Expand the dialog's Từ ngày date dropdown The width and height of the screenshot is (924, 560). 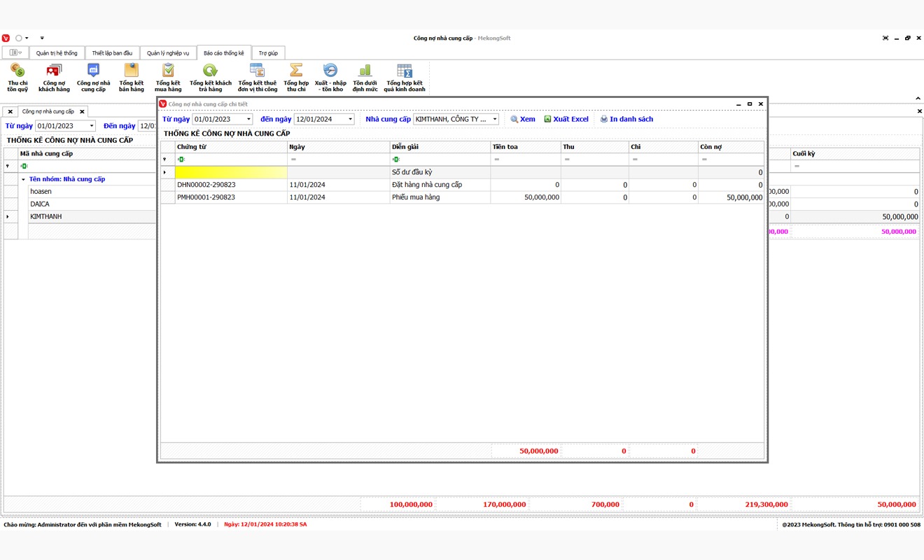[248, 120]
